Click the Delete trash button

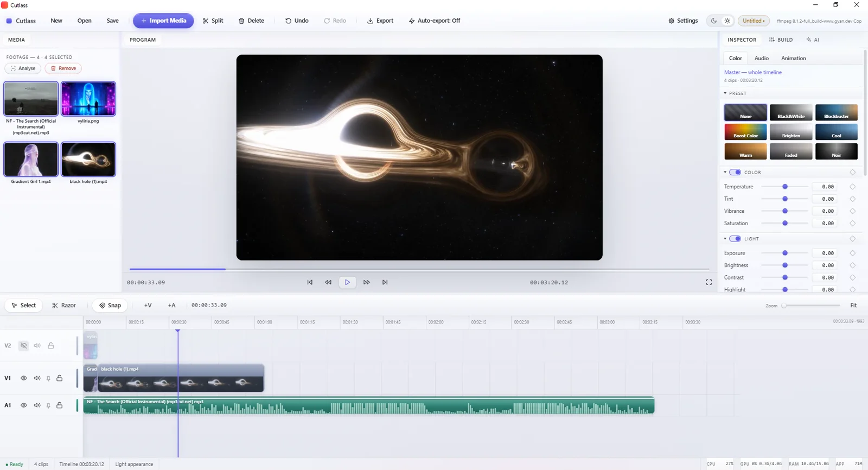tap(251, 21)
